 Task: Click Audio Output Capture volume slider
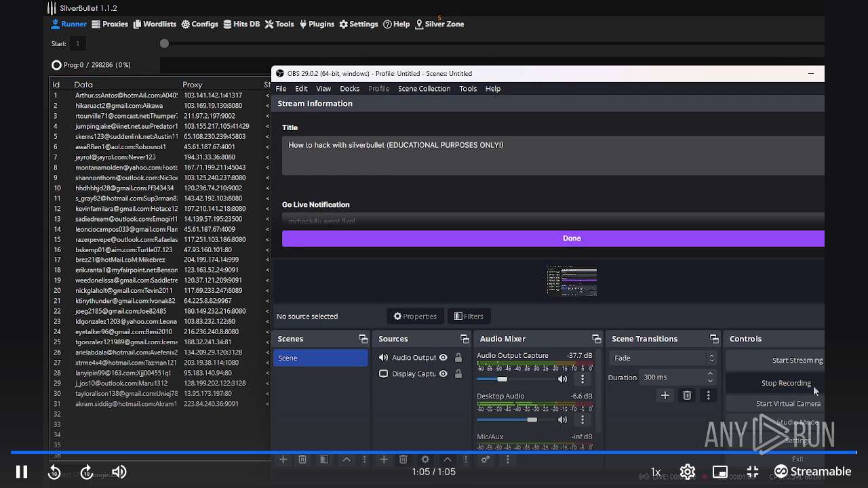pyautogui.click(x=515, y=379)
